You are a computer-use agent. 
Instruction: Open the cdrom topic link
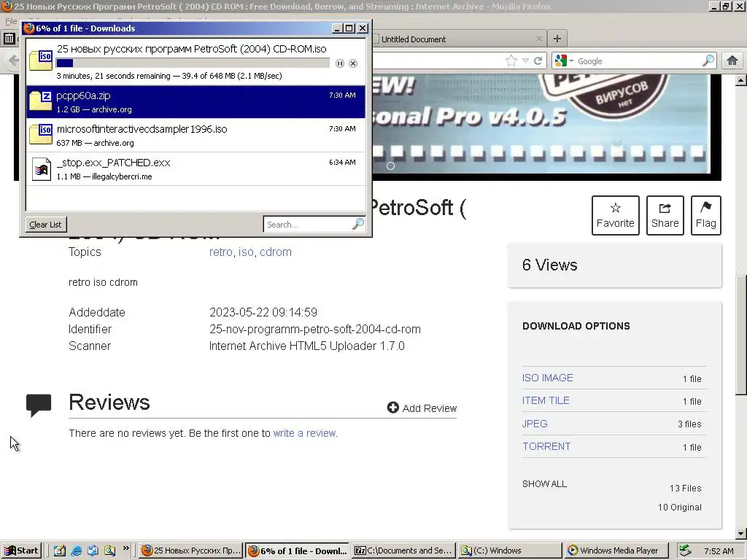point(275,252)
